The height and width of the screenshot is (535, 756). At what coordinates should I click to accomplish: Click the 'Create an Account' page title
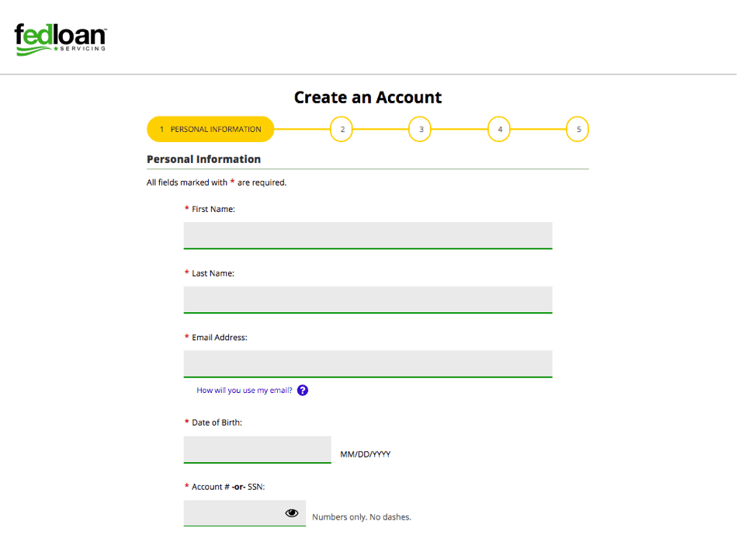367,97
